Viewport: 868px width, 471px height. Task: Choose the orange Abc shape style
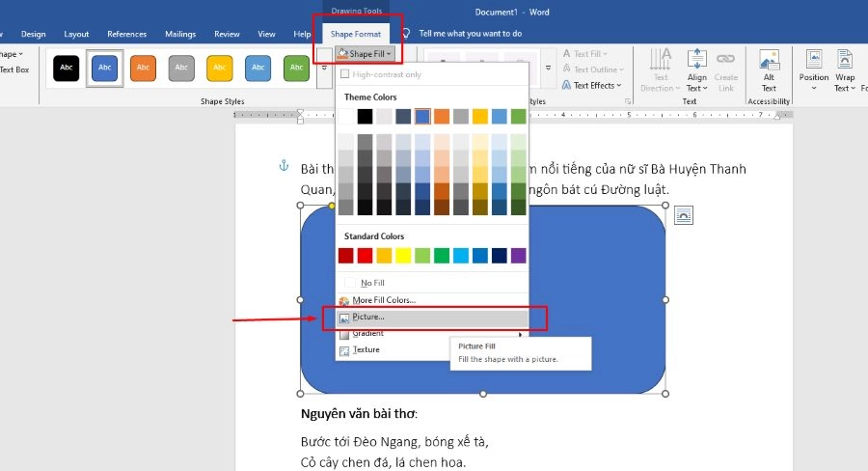tap(143, 68)
